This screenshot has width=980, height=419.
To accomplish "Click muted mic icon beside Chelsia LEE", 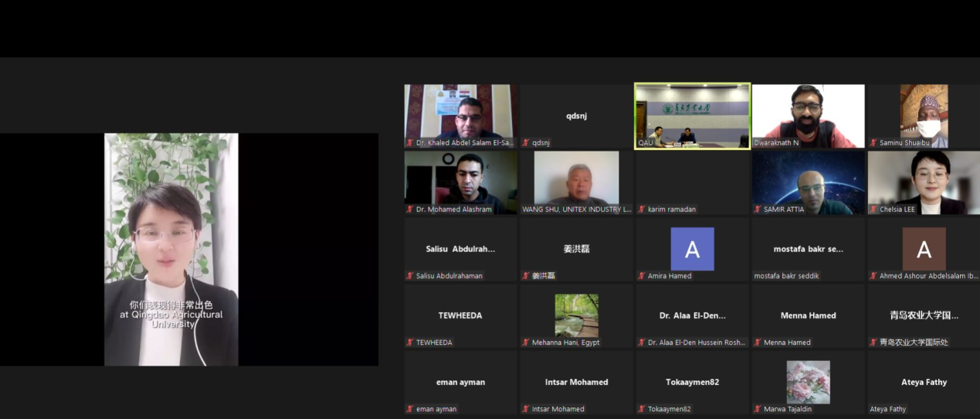I will tap(874, 209).
